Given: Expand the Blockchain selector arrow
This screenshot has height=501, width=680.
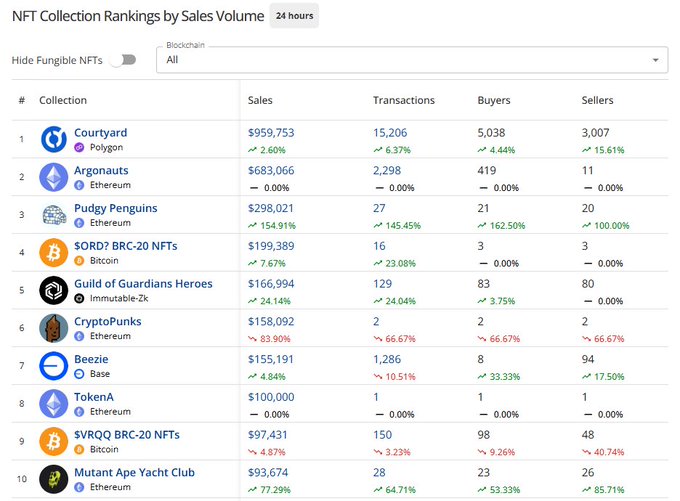Looking at the screenshot, I should (x=656, y=60).
